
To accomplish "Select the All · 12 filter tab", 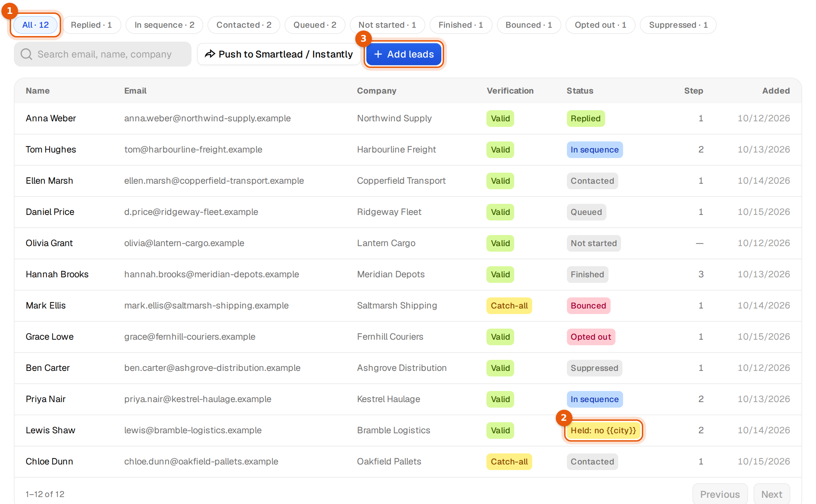I will point(35,25).
